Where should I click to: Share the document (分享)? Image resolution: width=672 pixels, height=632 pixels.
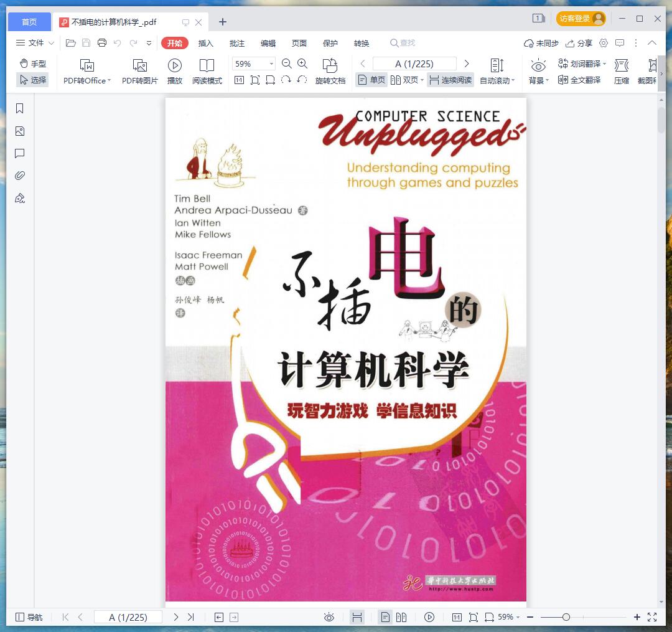click(x=579, y=44)
